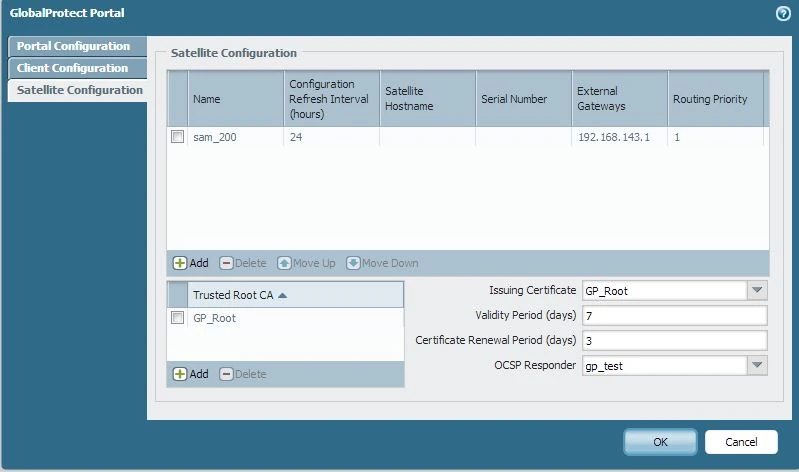Click the Configuration Refresh Interval column header
This screenshot has height=472, width=799.
(332, 99)
